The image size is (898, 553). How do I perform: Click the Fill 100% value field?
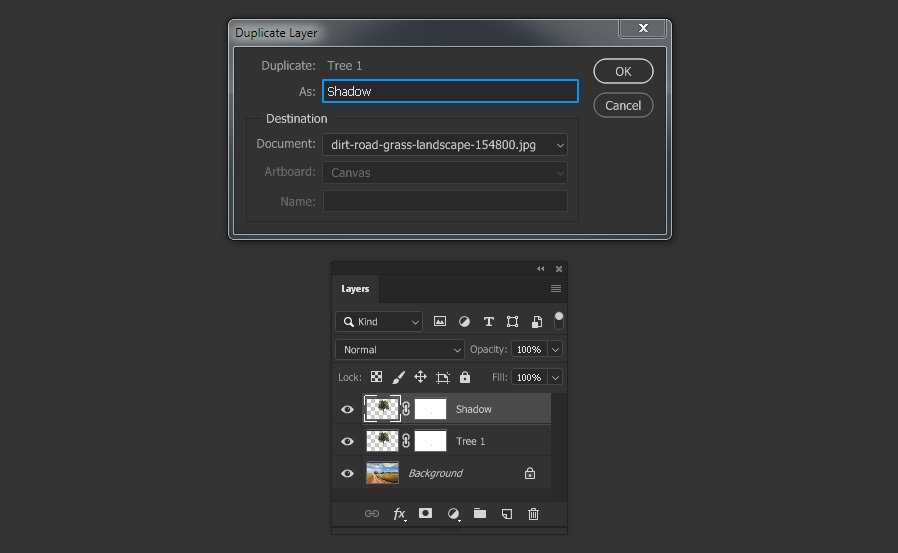529,377
